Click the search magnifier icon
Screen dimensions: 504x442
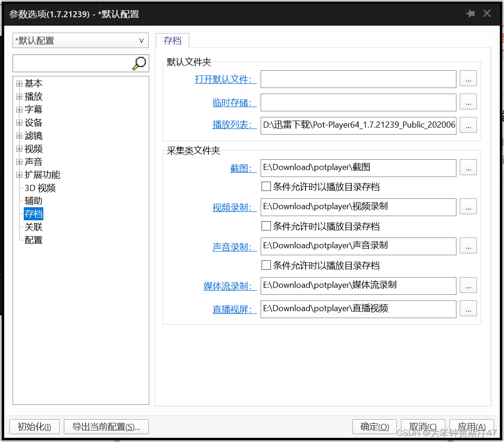point(138,63)
